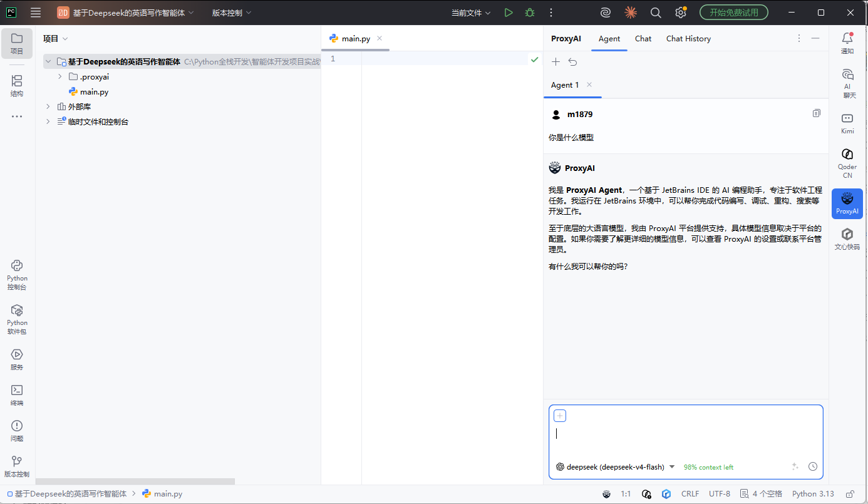The width and height of the screenshot is (868, 504).
Task: Click Python 3.13 interpreter in status bar
Action: click(813, 494)
